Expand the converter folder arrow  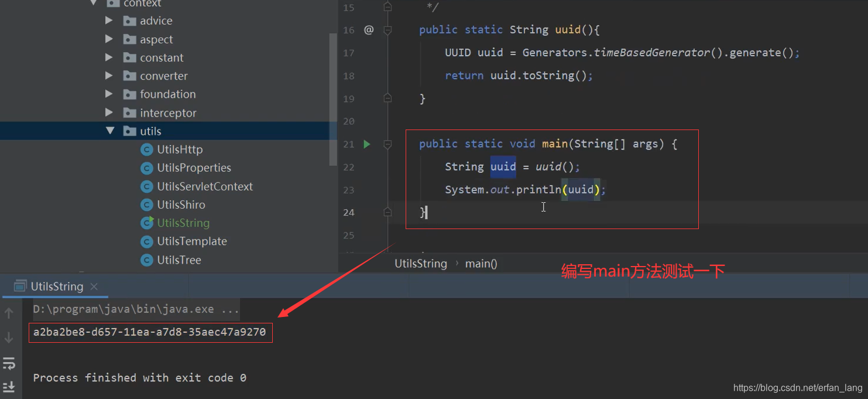(109, 76)
